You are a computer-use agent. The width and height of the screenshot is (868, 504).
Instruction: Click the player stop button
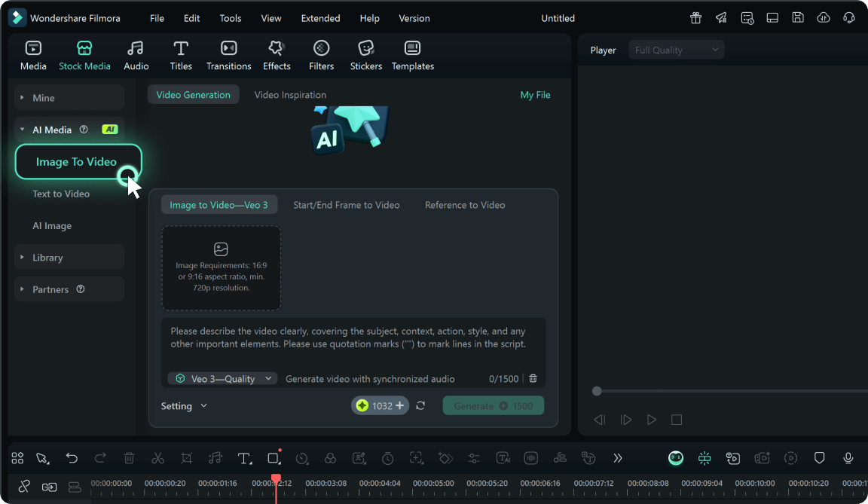(x=677, y=420)
